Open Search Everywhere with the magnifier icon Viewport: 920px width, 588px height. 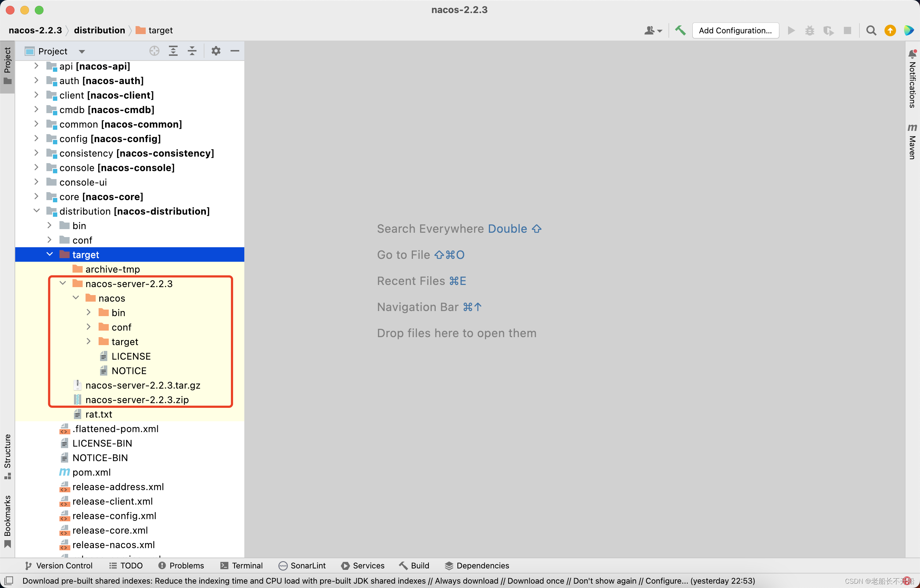[x=871, y=30]
